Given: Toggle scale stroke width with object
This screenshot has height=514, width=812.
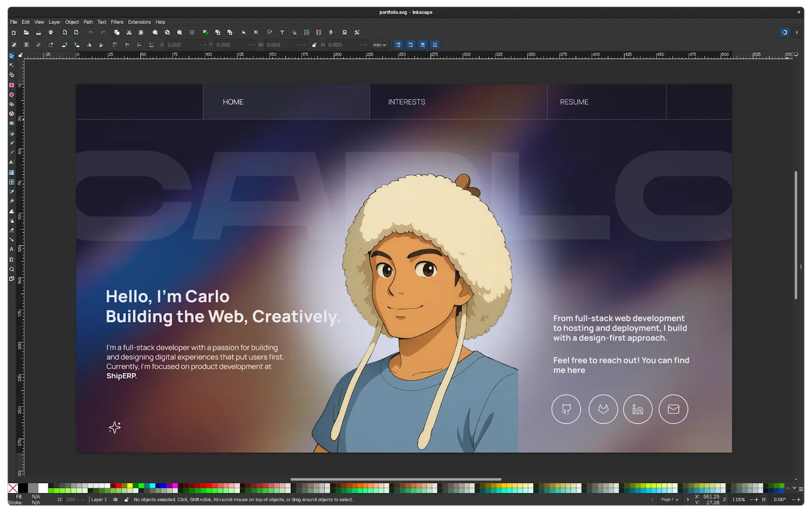Looking at the screenshot, I should [x=398, y=45].
